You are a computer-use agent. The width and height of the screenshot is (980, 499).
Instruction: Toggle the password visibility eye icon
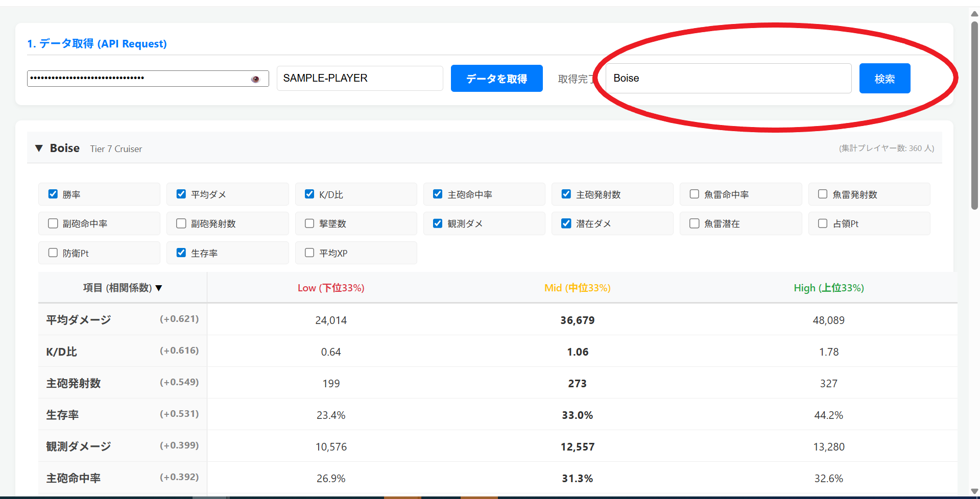point(255,79)
